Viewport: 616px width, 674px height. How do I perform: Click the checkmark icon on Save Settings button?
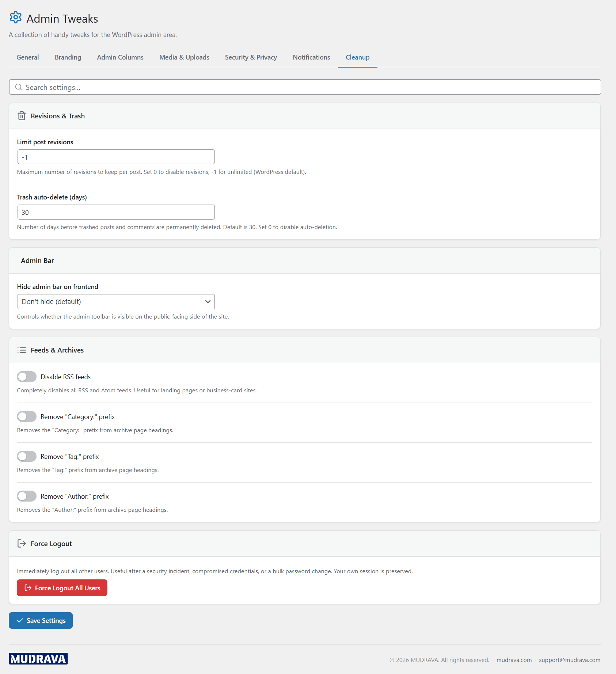(x=20, y=620)
